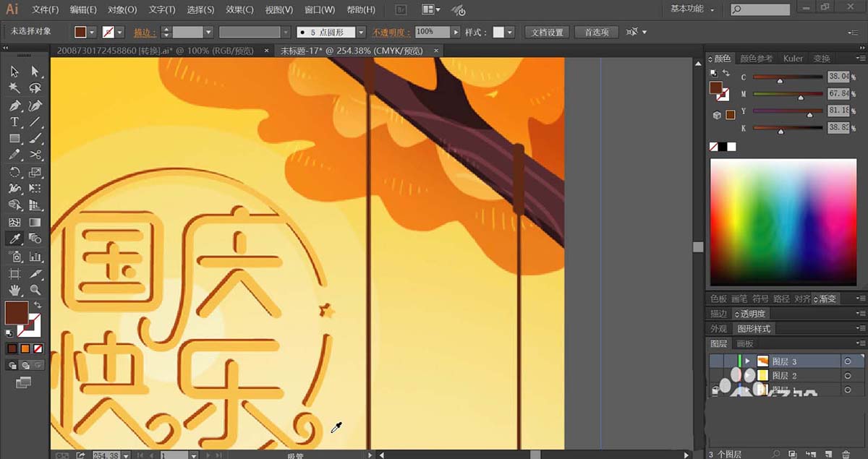Image resolution: width=868 pixels, height=459 pixels.
Task: Switch to the Kuler tab
Action: click(793, 59)
